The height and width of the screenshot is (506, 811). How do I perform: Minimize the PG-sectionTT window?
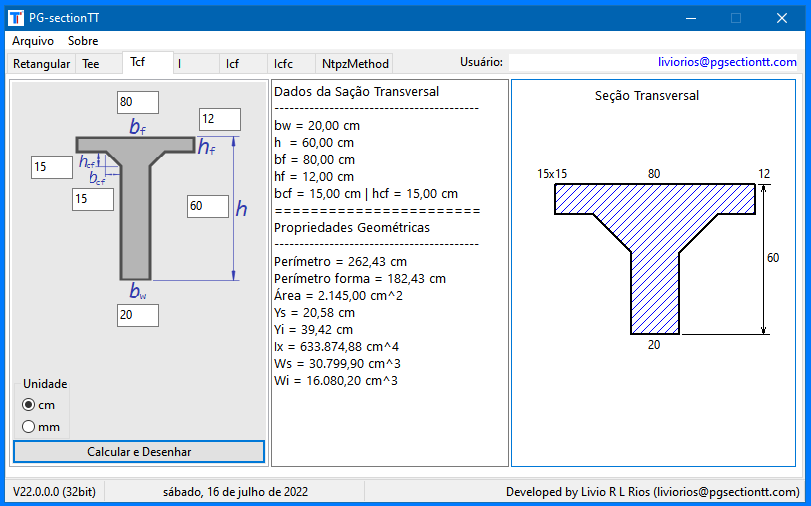click(690, 18)
